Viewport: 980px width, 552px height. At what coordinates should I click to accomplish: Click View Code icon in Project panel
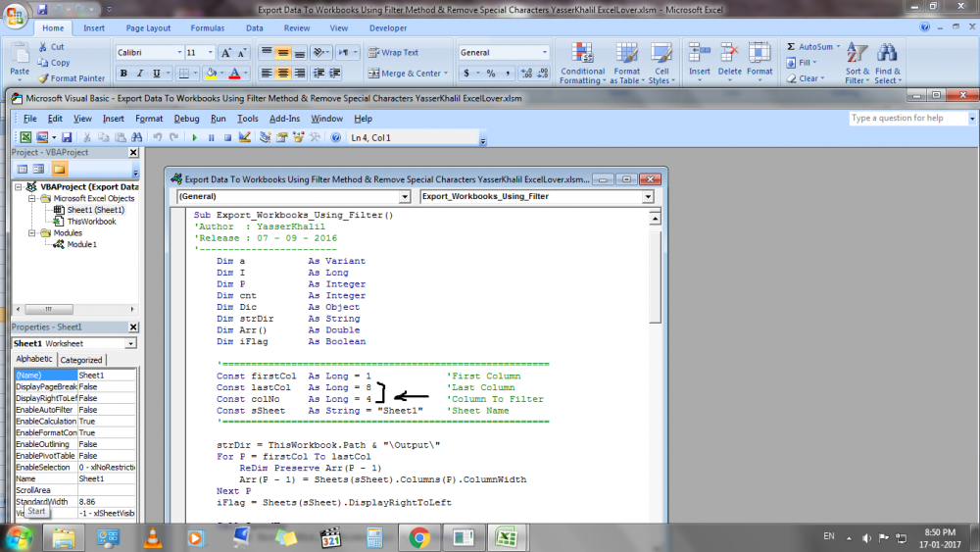tap(23, 170)
